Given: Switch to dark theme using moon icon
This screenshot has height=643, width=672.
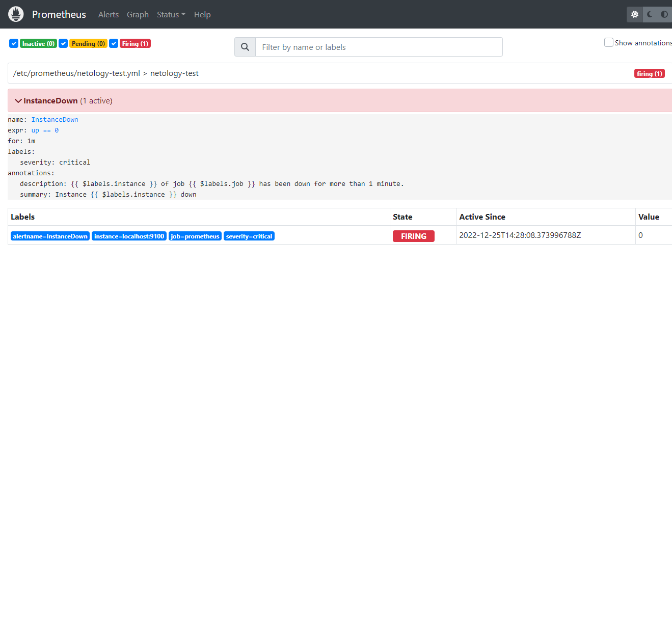Looking at the screenshot, I should pos(650,14).
